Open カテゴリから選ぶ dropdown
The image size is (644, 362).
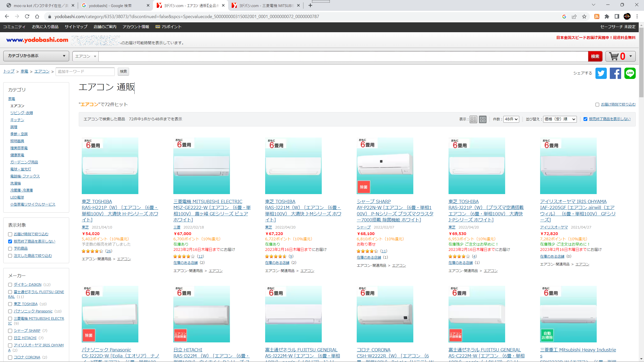coord(36,56)
